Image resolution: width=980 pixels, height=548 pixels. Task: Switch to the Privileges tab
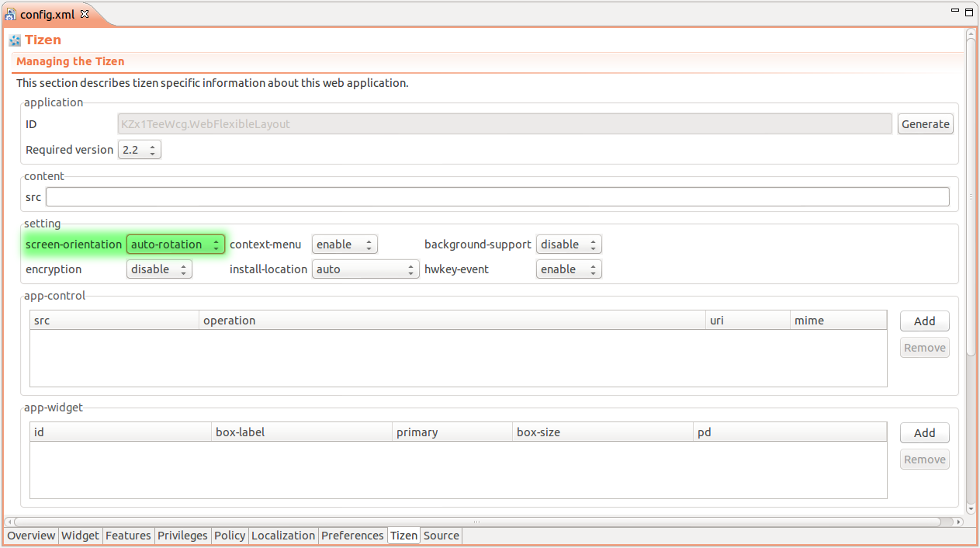pyautogui.click(x=182, y=536)
